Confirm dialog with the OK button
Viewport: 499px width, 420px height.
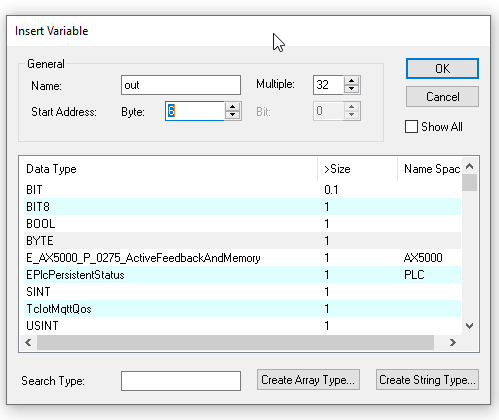tap(442, 69)
